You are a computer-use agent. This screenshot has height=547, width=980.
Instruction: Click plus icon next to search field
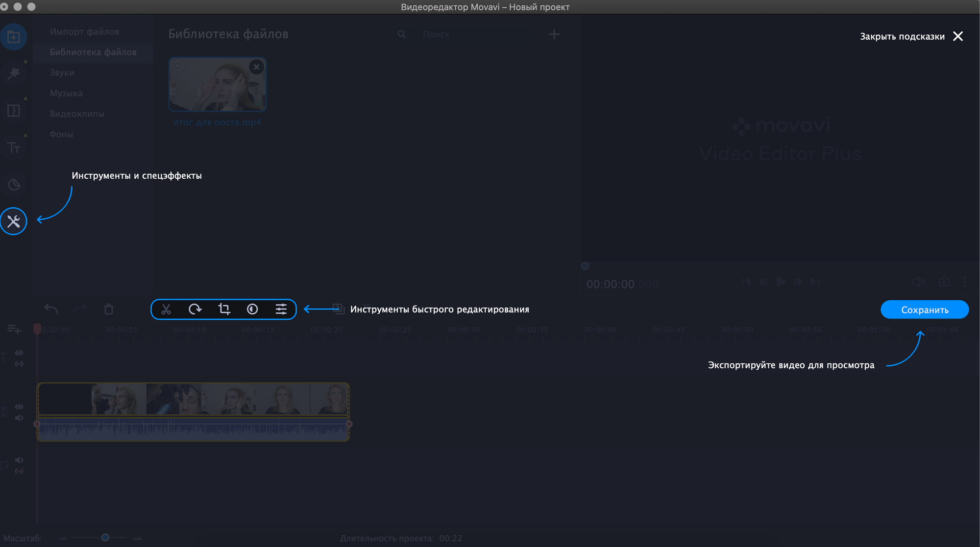click(554, 34)
